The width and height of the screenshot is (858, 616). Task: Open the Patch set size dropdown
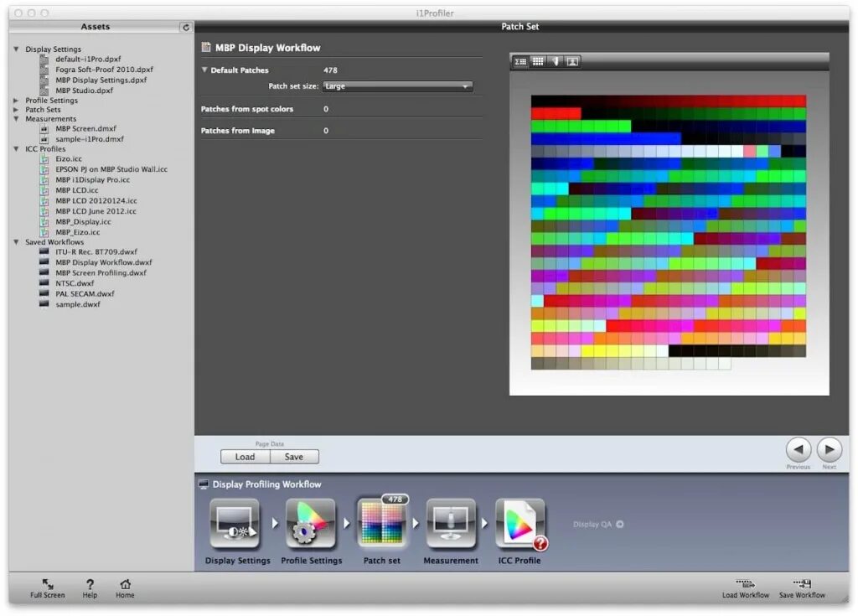[x=398, y=86]
